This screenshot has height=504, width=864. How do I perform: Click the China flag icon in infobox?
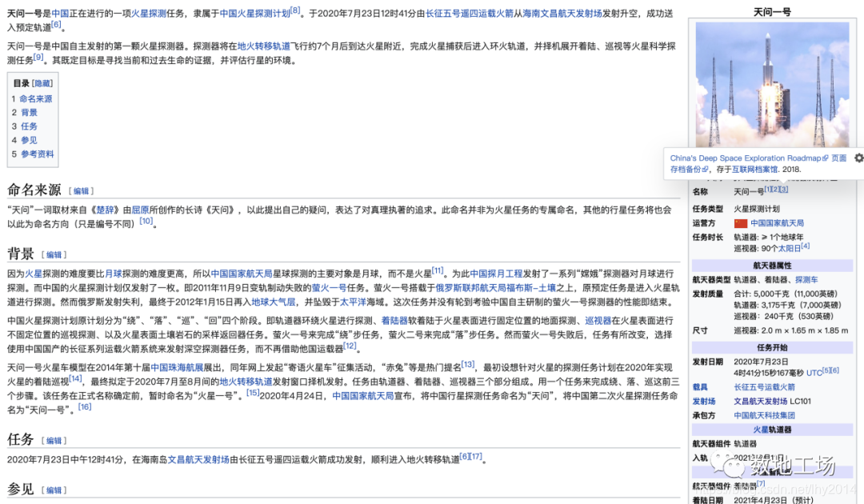click(x=741, y=223)
